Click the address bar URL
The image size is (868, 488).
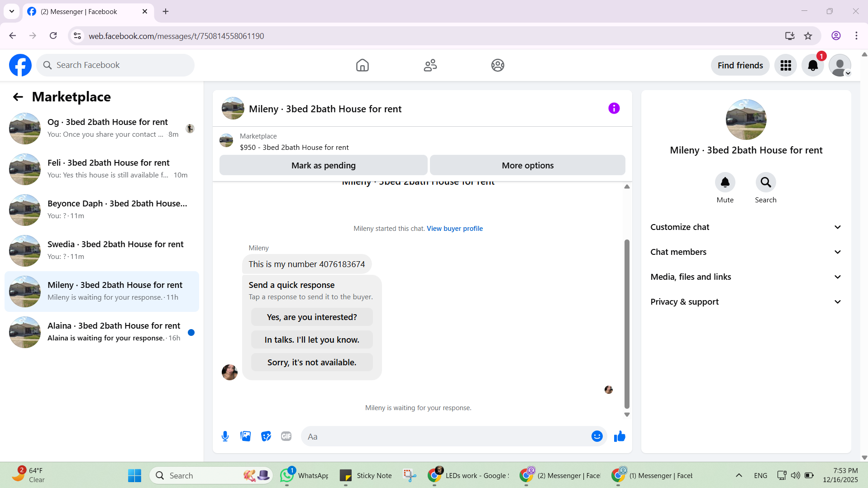click(x=176, y=36)
